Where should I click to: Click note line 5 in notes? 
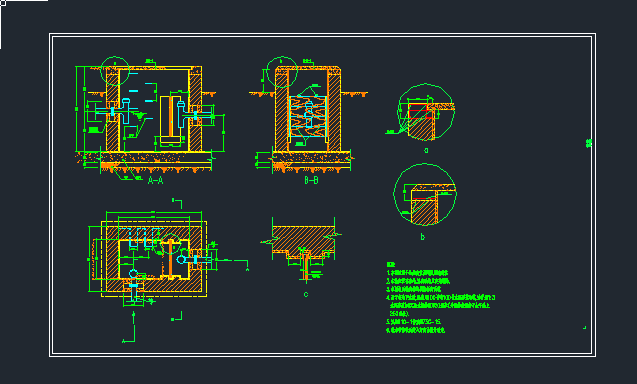[414, 322]
